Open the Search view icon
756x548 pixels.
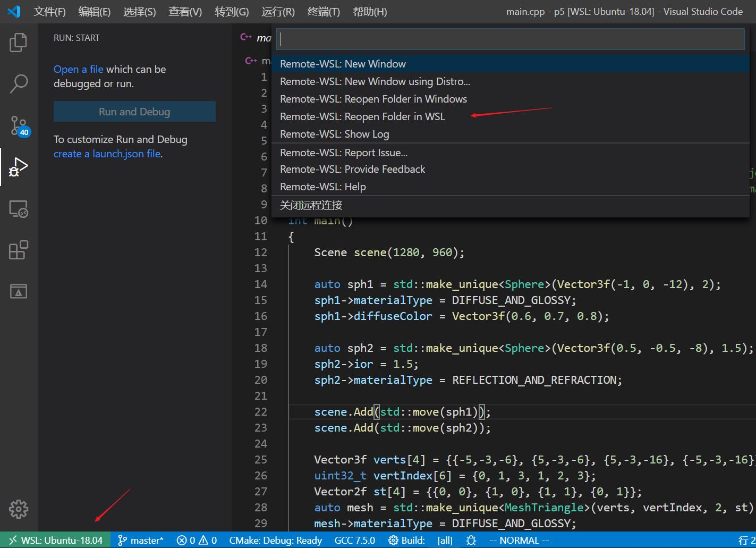(x=19, y=83)
